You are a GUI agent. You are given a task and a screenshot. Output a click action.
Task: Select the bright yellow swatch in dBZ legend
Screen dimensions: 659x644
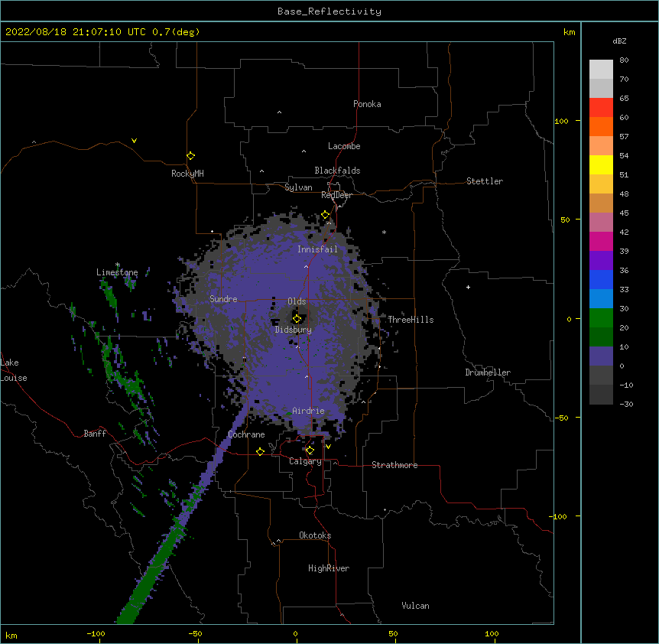pos(601,164)
